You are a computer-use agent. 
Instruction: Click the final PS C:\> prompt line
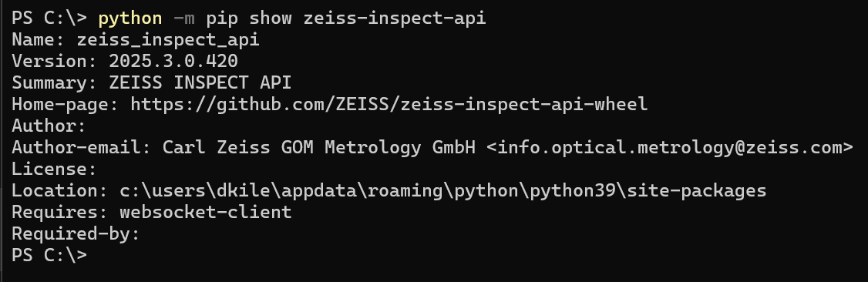click(x=49, y=255)
